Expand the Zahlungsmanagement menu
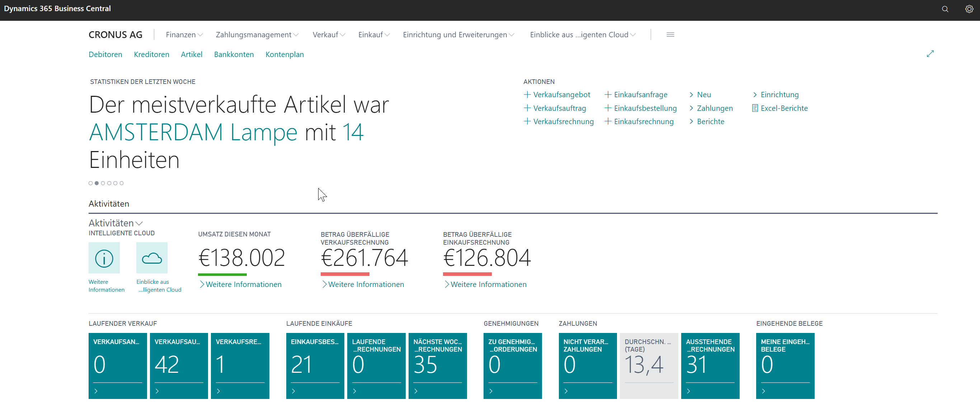This screenshot has width=980, height=409. pyautogui.click(x=257, y=35)
